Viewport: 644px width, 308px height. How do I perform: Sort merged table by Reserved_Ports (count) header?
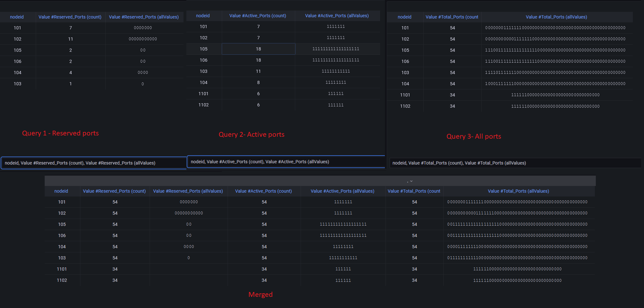pos(114,191)
